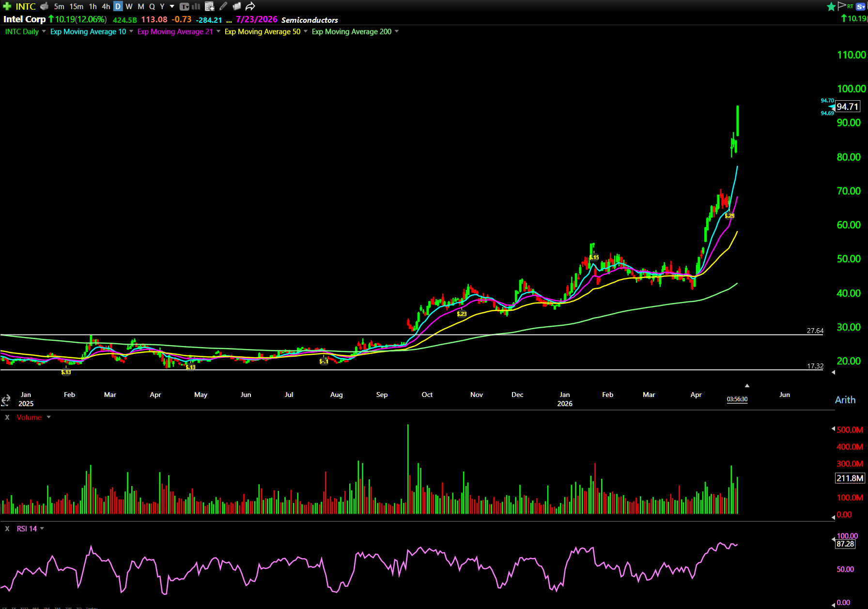Viewport: 868px width, 609px height.
Task: Open the drawing tools pencil icon
Action: (x=223, y=6)
